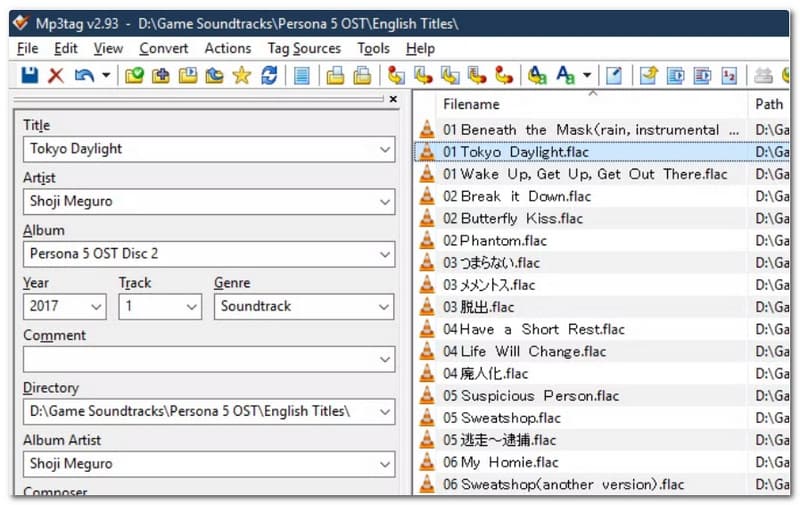Run the Tag to Tag converter icon
Viewport: 800px width, 505px height.
point(504,75)
